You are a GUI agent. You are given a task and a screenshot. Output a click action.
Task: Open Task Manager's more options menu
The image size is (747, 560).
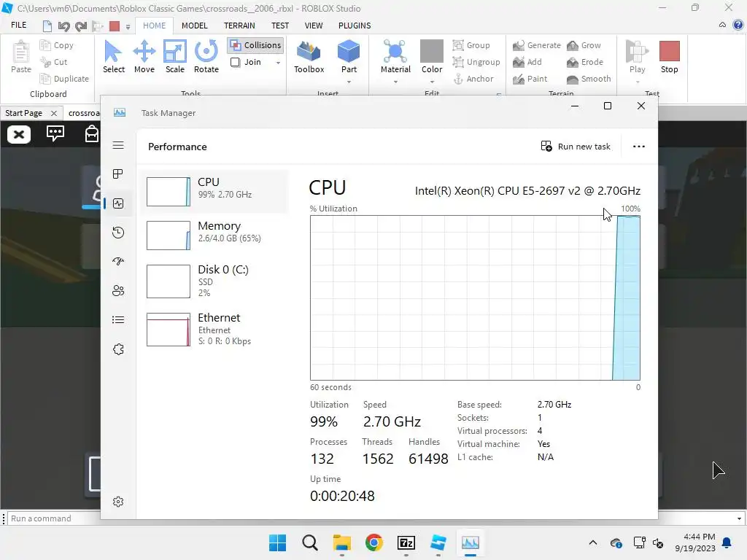coord(638,146)
